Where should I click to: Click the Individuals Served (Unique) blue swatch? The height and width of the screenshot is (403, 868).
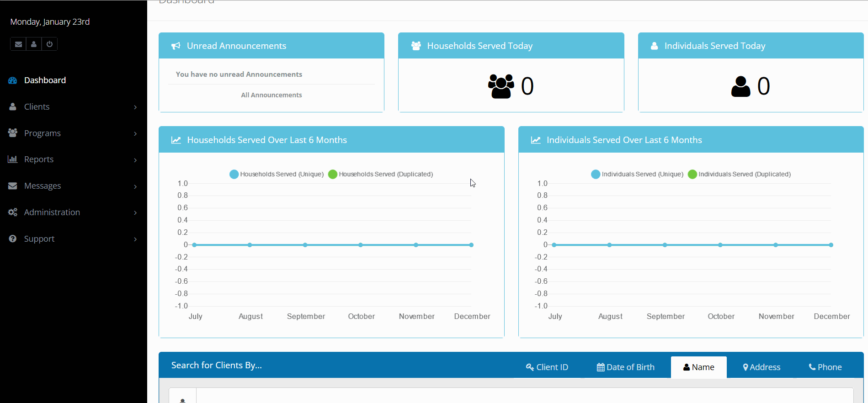pos(596,174)
